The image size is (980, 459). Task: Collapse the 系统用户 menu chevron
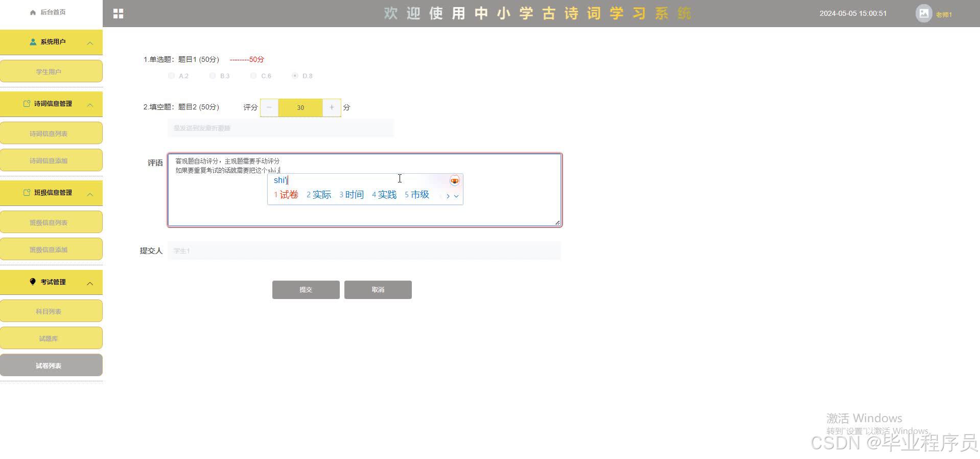90,43
